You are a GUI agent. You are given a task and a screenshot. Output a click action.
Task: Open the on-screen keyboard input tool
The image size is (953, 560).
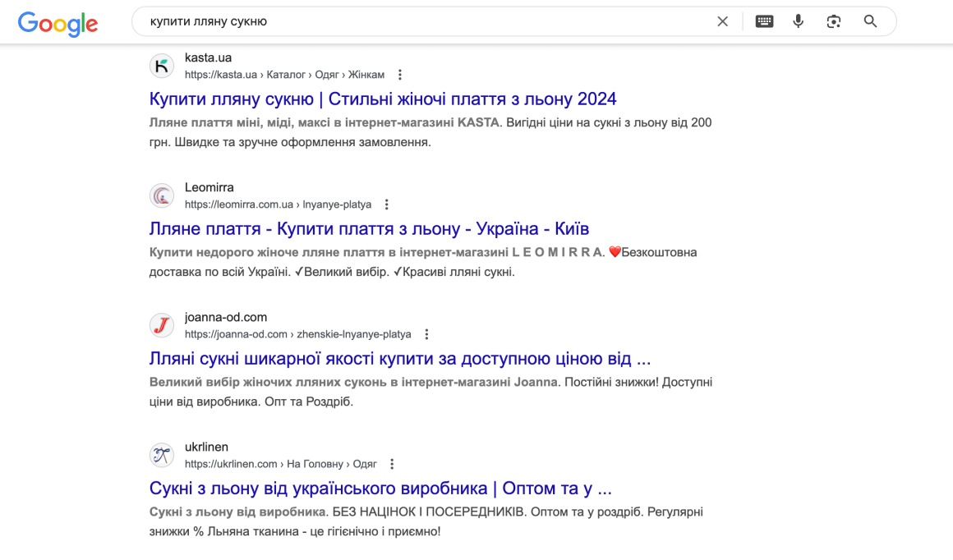click(764, 21)
